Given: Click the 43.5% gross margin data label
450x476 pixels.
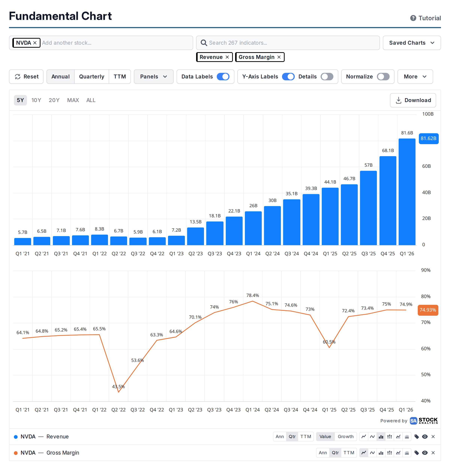Looking at the screenshot, I should (118, 387).
